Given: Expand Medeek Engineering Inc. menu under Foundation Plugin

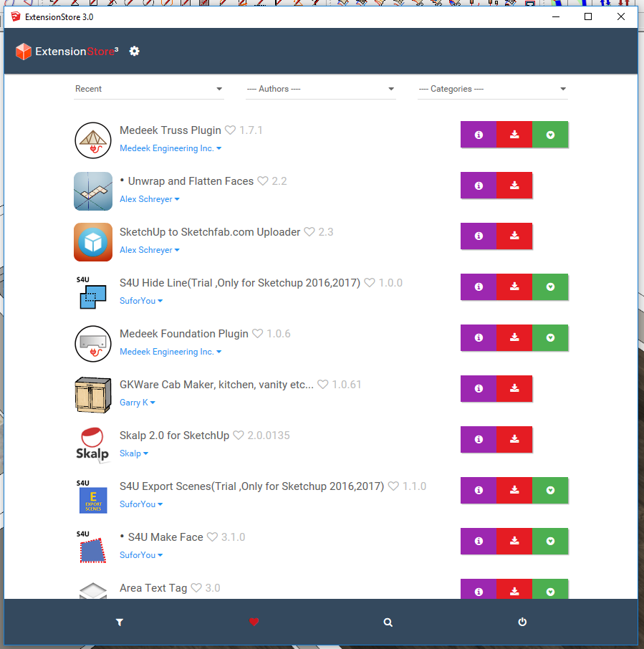Looking at the screenshot, I should pos(170,352).
